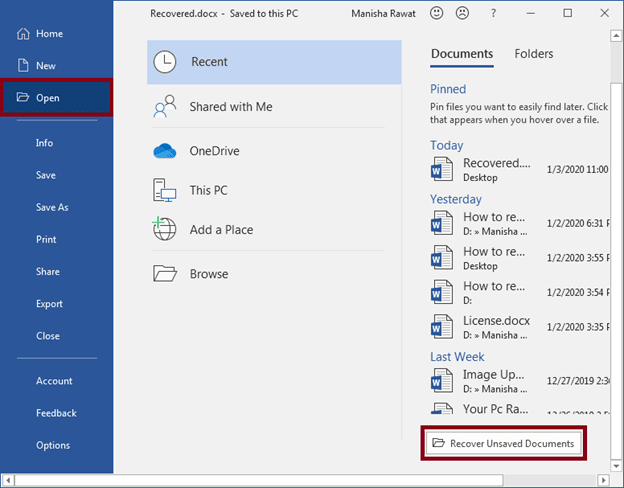
Task: Click the This PC computer icon
Action: [164, 190]
